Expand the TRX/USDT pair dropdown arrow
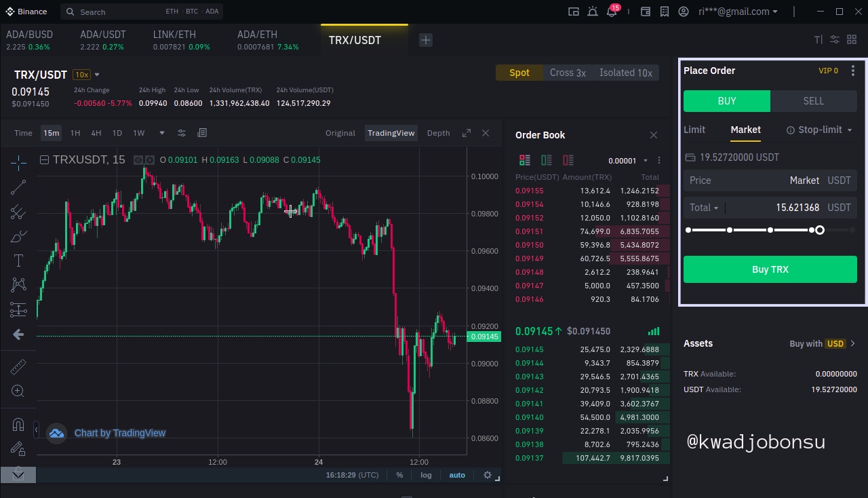The width and height of the screenshot is (868, 498). pyautogui.click(x=97, y=75)
